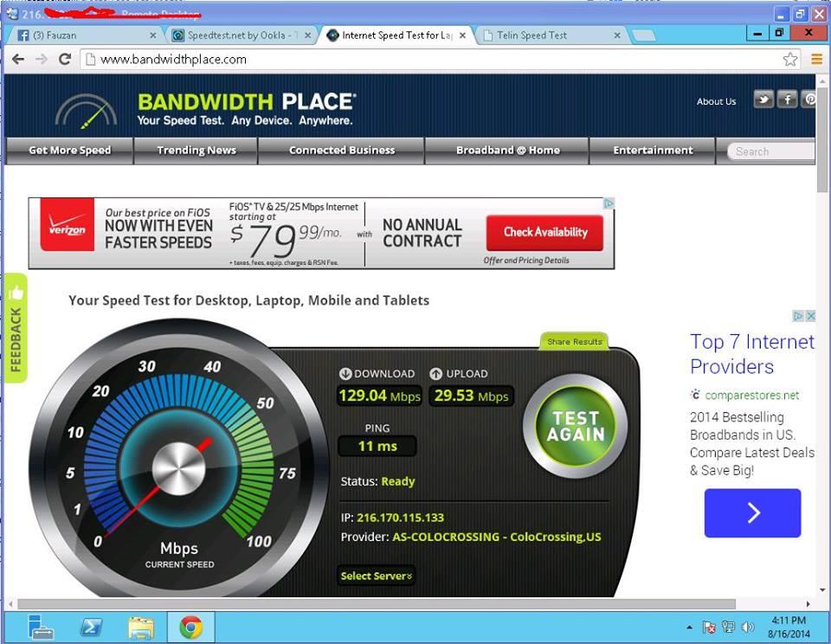The height and width of the screenshot is (644, 831).
Task: Click the Share Results tab
Action: (575, 341)
